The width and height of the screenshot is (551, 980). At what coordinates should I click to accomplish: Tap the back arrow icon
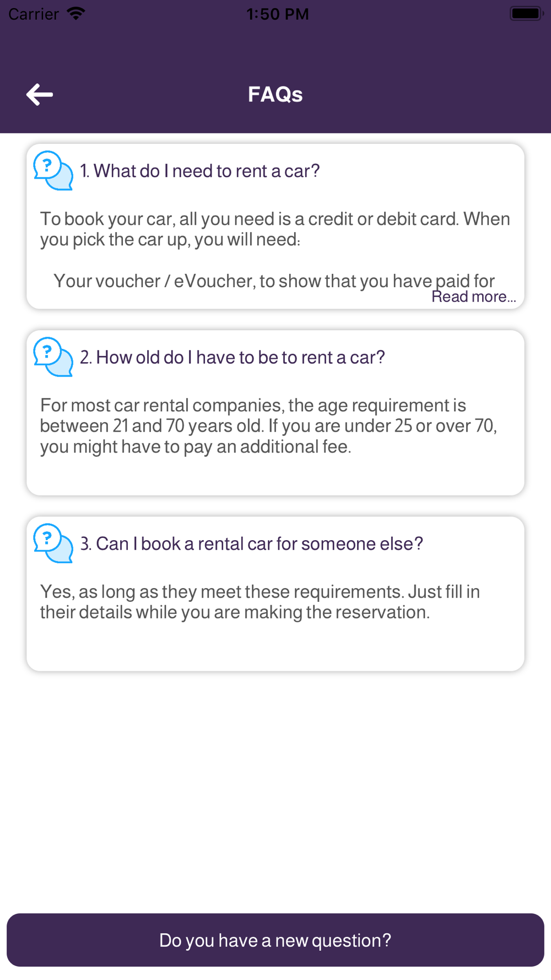pos(40,94)
